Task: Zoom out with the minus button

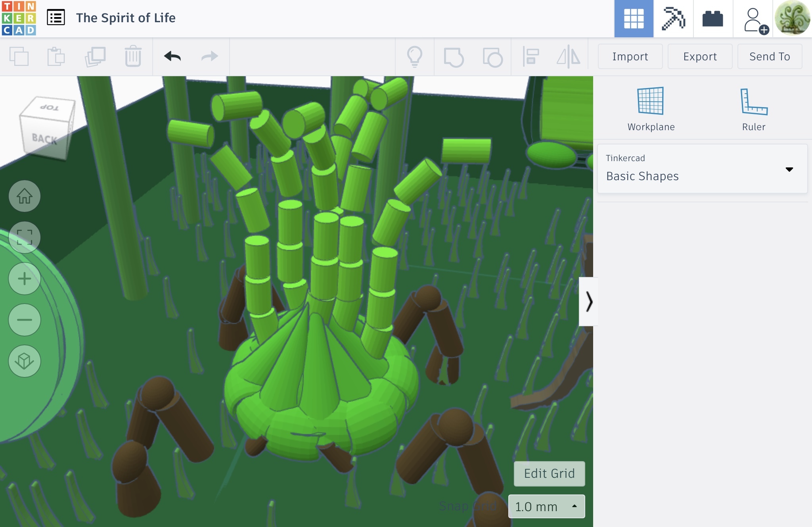Action: coord(25,320)
